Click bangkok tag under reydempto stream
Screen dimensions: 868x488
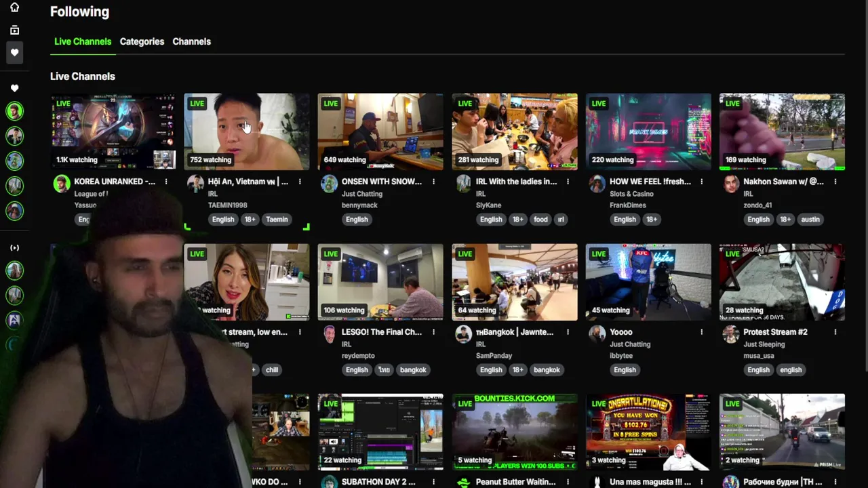[413, 370]
